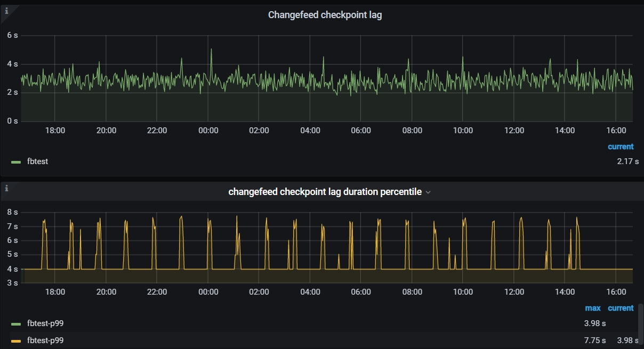Open the percentile panel title dropdown chevron

[x=427, y=192]
